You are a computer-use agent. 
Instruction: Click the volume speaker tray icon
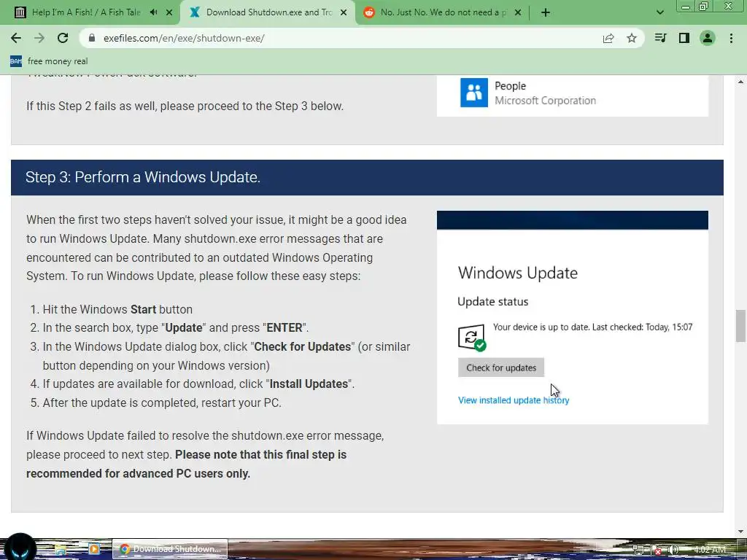click(673, 550)
